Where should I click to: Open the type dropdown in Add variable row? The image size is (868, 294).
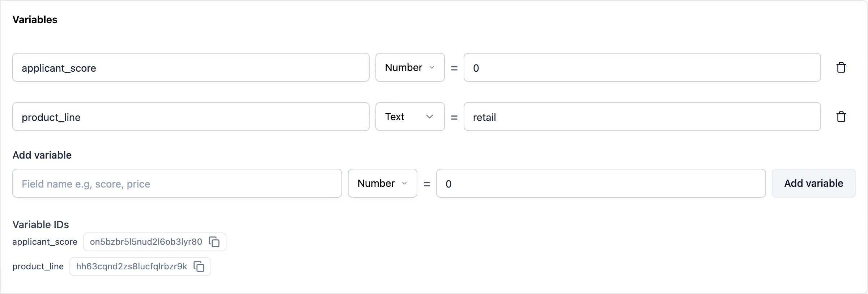pyautogui.click(x=382, y=184)
